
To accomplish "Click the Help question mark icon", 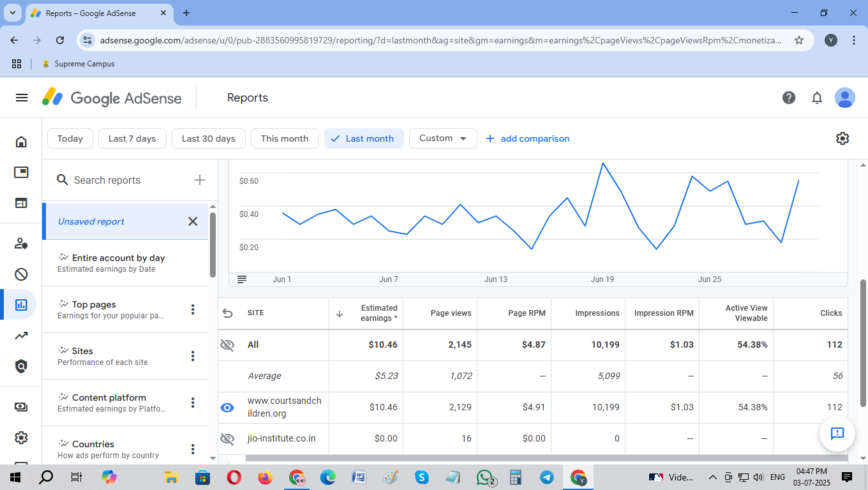I will click(789, 98).
